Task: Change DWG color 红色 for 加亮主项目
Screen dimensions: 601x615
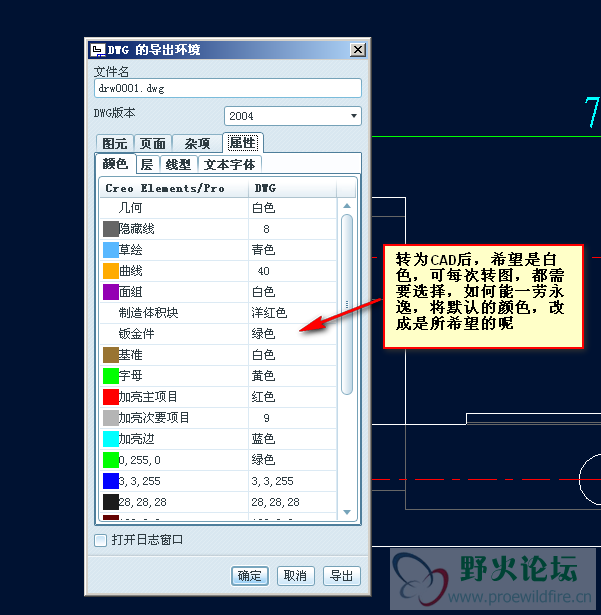Action: [x=292, y=397]
